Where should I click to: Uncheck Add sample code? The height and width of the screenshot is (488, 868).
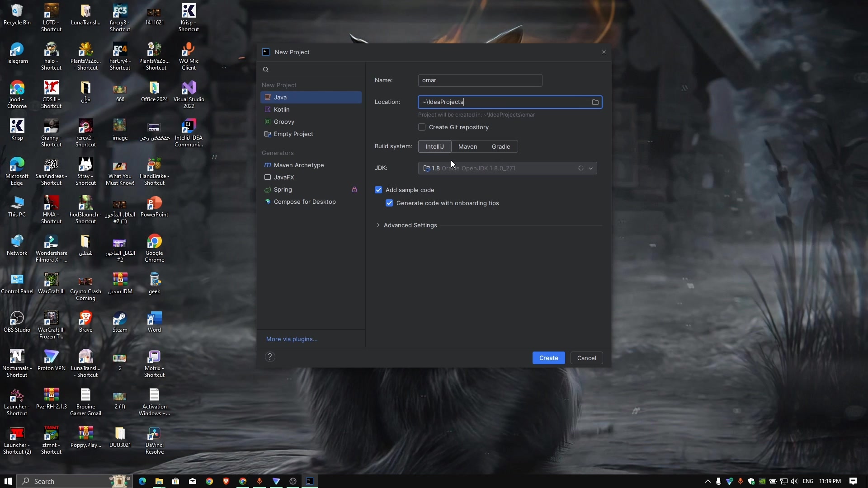[x=378, y=190]
